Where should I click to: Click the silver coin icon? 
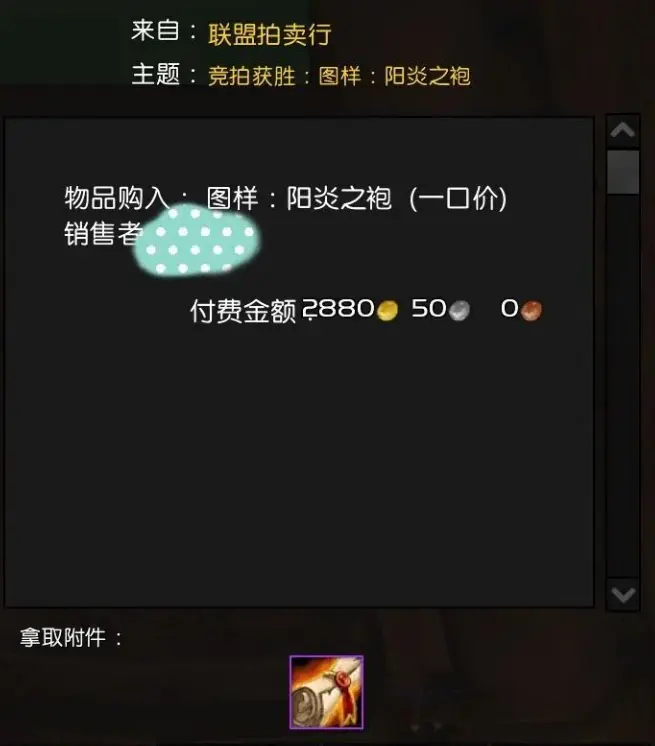(459, 311)
